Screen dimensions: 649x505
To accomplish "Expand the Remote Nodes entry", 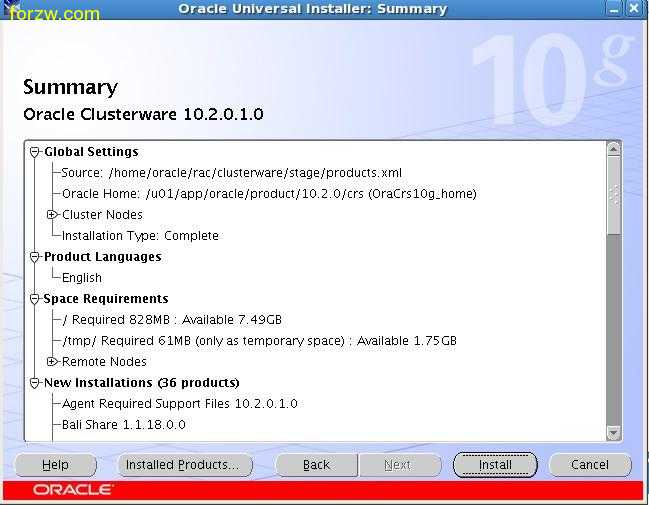I will pyautogui.click(x=52, y=362).
